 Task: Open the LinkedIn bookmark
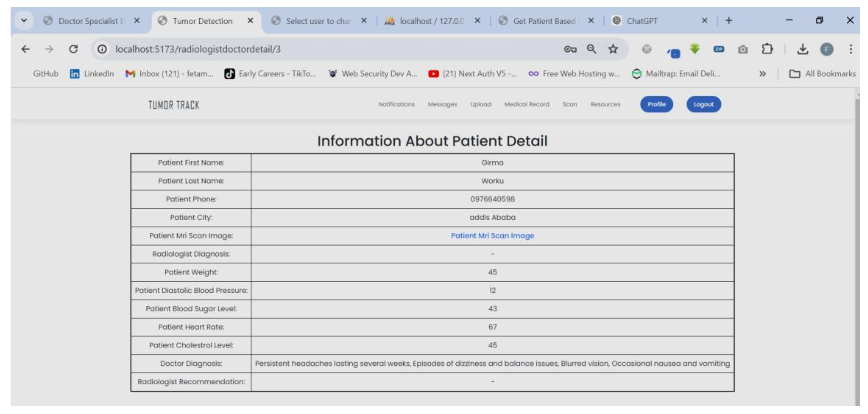[92, 73]
